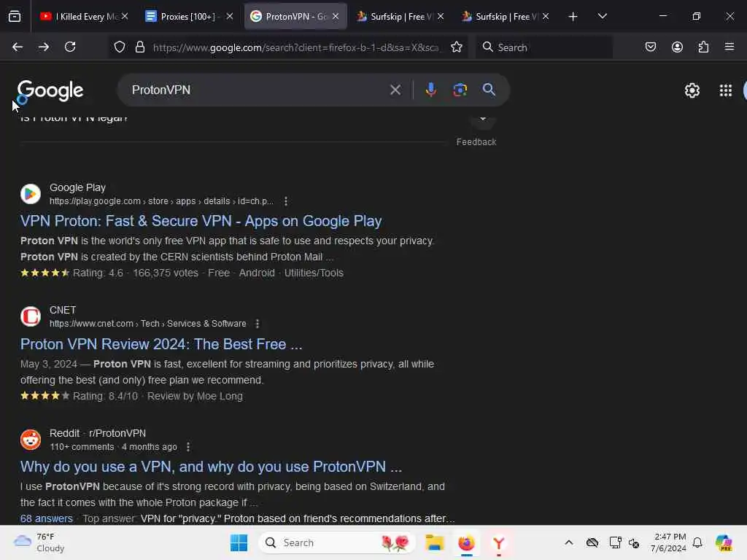Close the ProtonVPN Google tab
The width and height of the screenshot is (747, 560).
point(336,16)
